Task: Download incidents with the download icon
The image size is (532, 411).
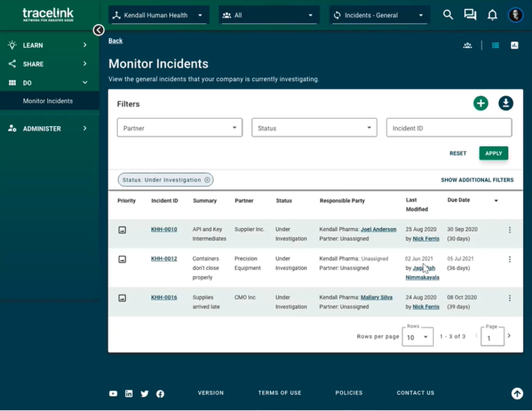Action: tap(505, 103)
